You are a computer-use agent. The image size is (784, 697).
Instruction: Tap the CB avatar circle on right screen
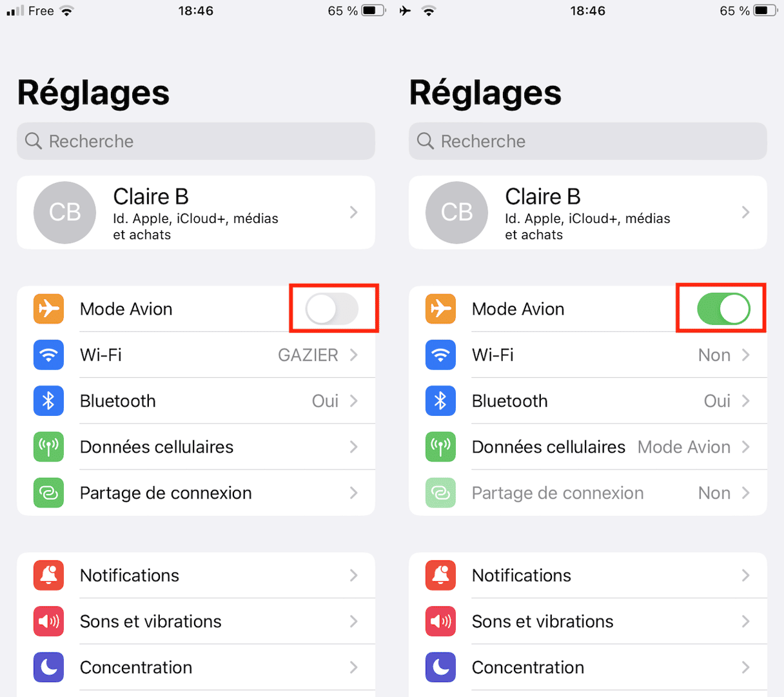(x=457, y=212)
